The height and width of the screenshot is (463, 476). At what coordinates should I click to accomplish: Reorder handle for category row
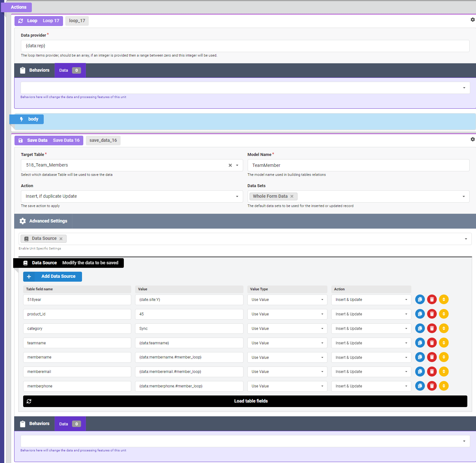pos(444,328)
